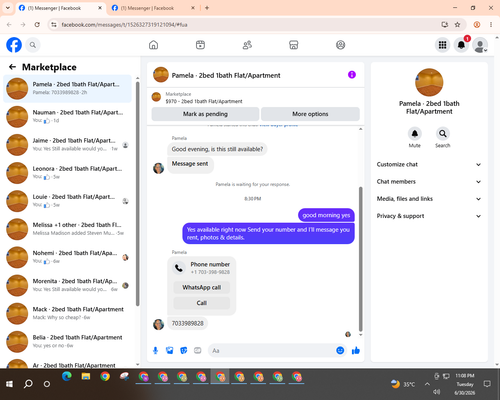This screenshot has height=400, width=500.
Task: Show hidden system tray icons chevron
Action: tap(427, 384)
